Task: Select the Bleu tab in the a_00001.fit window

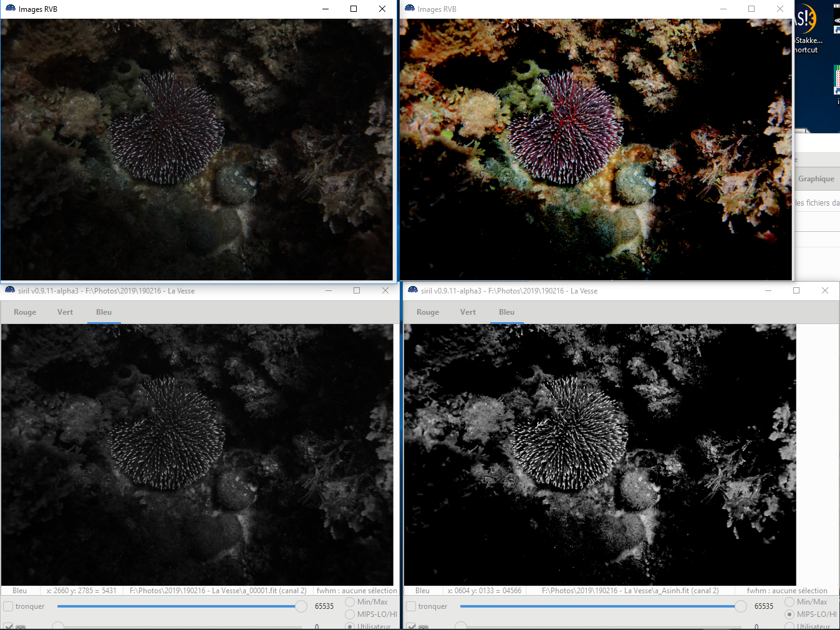Action: click(104, 312)
